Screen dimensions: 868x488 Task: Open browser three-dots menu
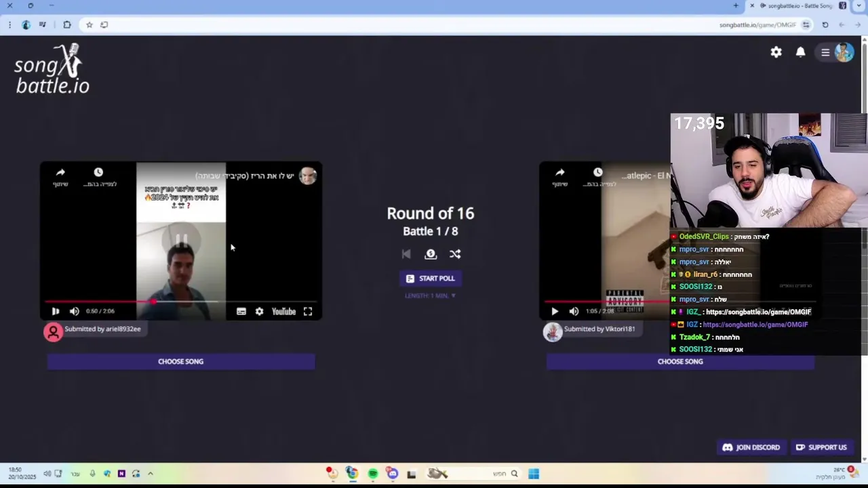(x=9, y=25)
